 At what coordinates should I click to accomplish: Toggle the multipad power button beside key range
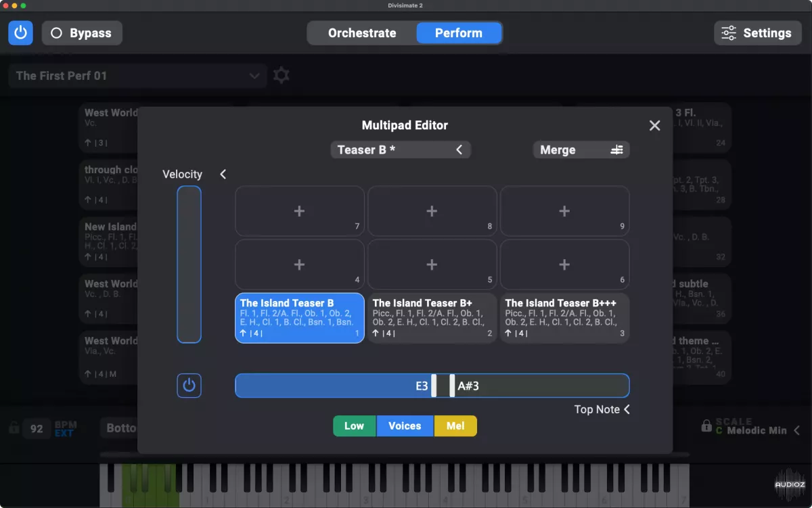click(189, 386)
